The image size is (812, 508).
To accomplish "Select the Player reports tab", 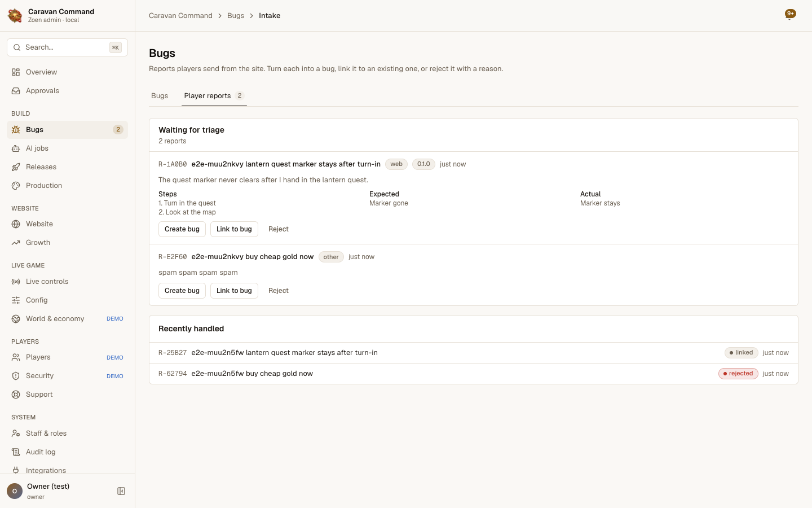I will pos(214,95).
